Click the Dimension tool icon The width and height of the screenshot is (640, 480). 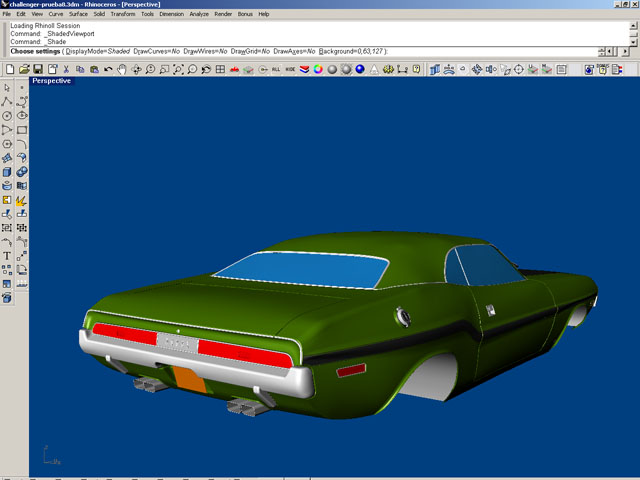[402, 69]
